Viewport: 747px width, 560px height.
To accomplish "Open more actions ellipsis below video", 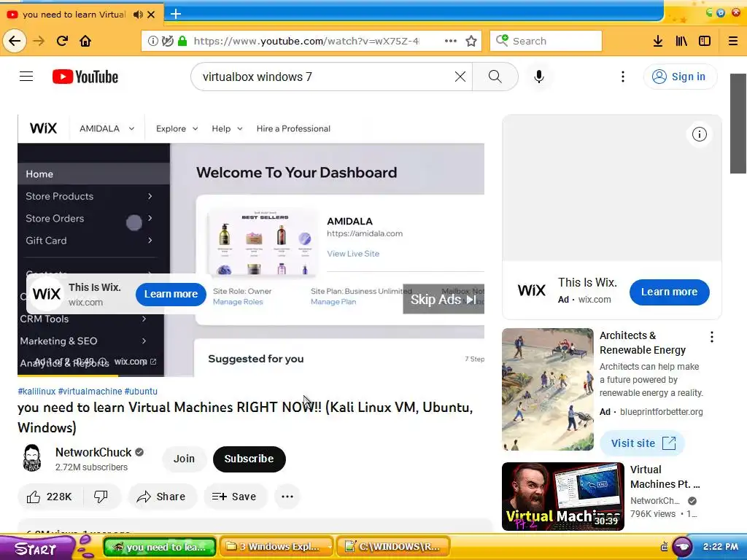I will [287, 497].
